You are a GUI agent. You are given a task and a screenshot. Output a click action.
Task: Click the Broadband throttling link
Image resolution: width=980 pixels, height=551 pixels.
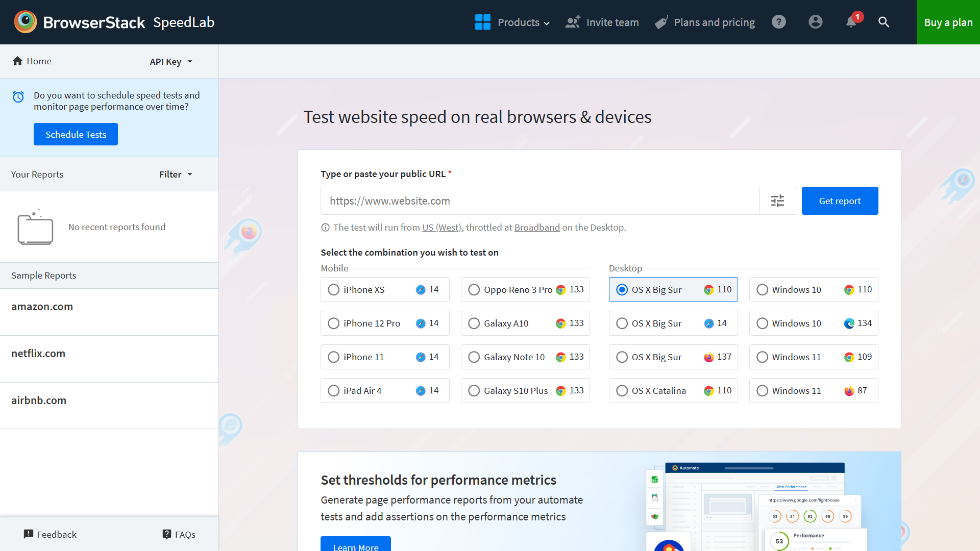pos(537,228)
